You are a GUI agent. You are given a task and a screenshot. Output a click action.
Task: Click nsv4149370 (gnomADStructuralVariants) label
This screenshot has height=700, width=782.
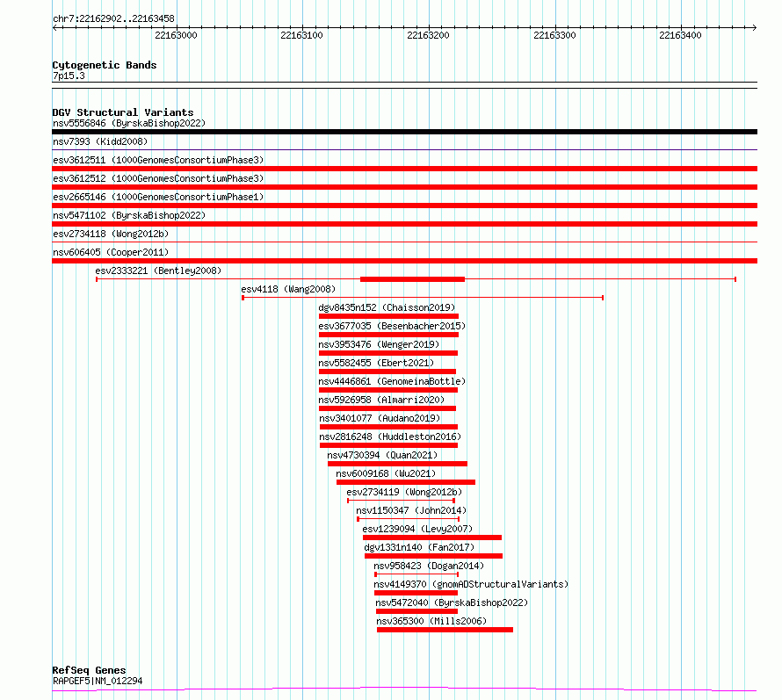(471, 584)
